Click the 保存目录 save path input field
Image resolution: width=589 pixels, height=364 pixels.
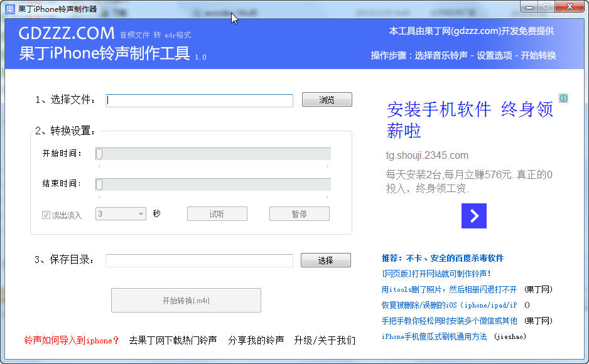pyautogui.click(x=199, y=260)
